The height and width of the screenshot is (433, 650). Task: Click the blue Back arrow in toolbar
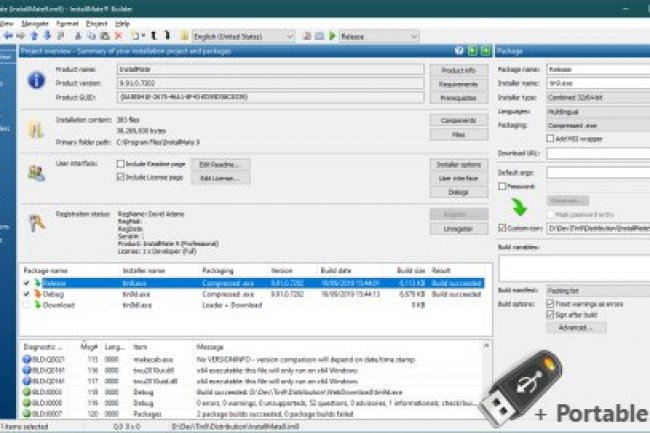point(8,35)
